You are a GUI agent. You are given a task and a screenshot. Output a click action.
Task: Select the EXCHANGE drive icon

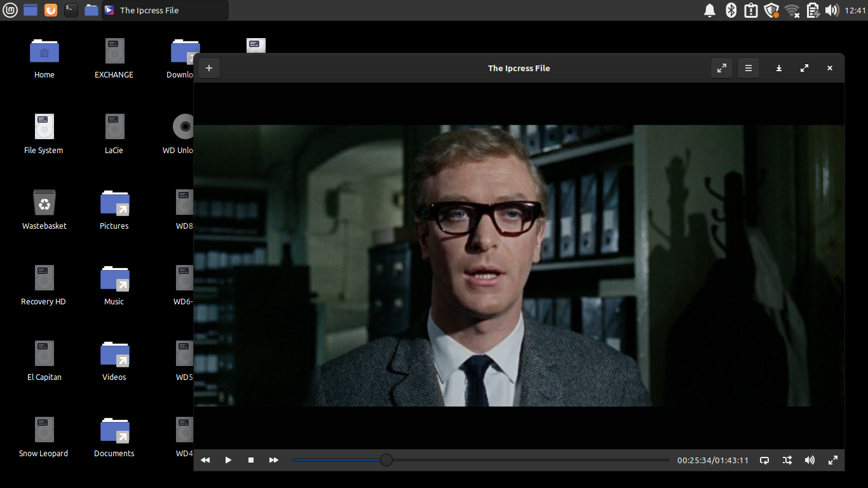click(114, 58)
